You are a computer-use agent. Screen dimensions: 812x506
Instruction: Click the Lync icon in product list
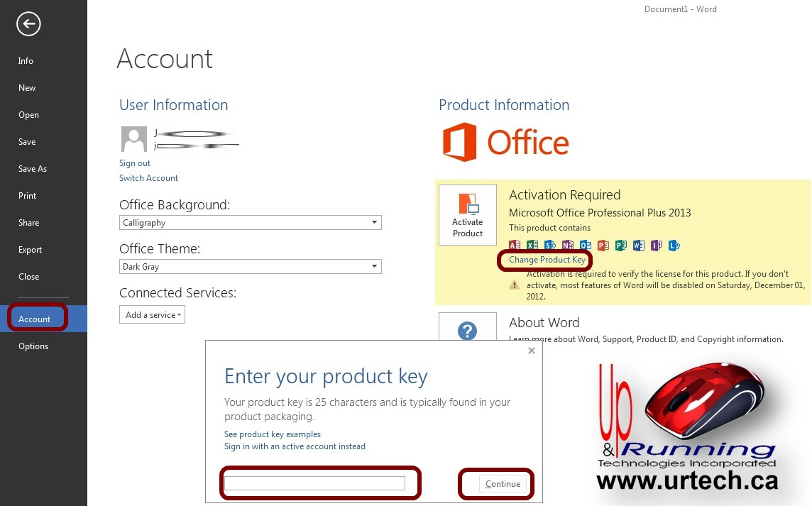pos(674,245)
